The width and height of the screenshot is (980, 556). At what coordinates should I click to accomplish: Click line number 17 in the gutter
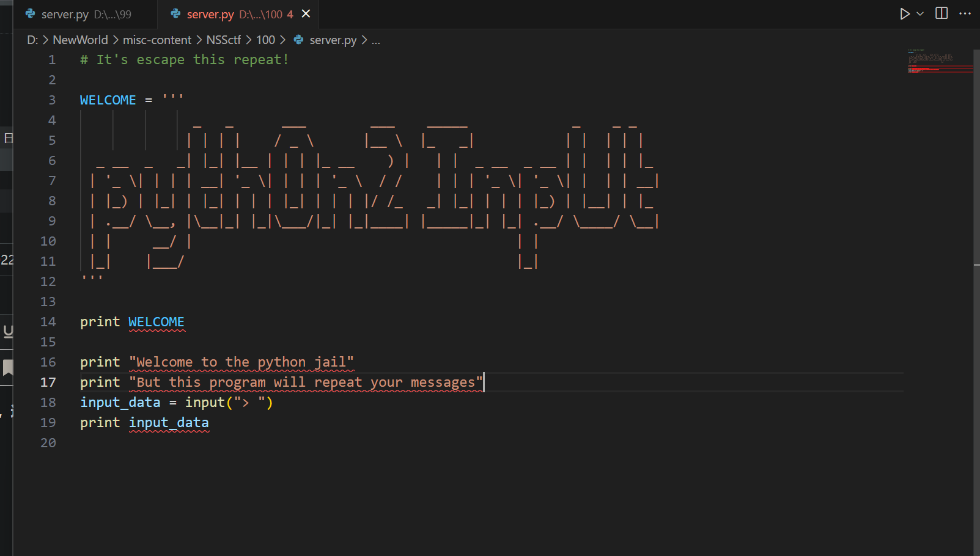click(48, 382)
